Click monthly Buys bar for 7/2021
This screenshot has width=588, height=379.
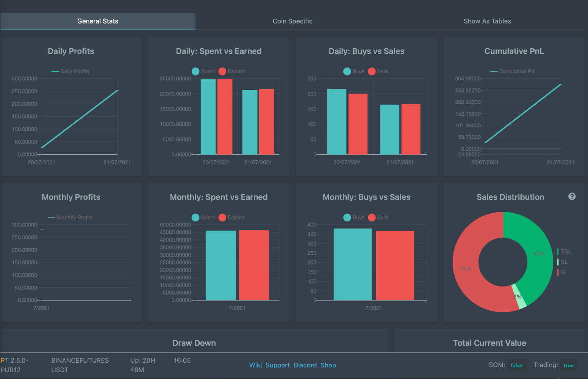coord(353,264)
